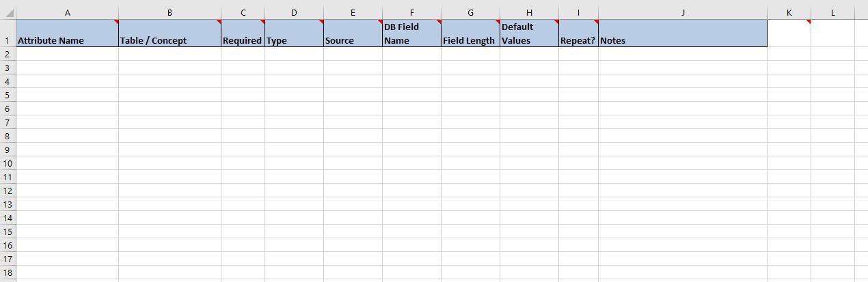Select column L via its header
868x282 pixels.
click(x=832, y=13)
